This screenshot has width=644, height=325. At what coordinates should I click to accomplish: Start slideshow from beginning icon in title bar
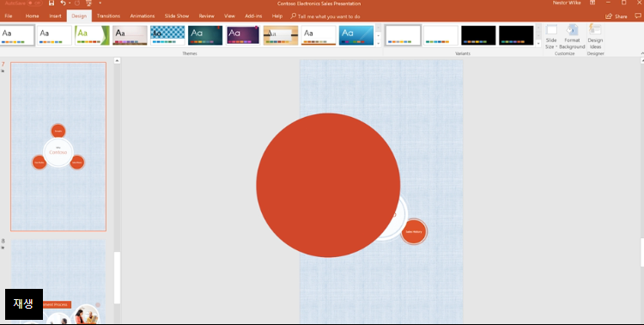click(88, 3)
